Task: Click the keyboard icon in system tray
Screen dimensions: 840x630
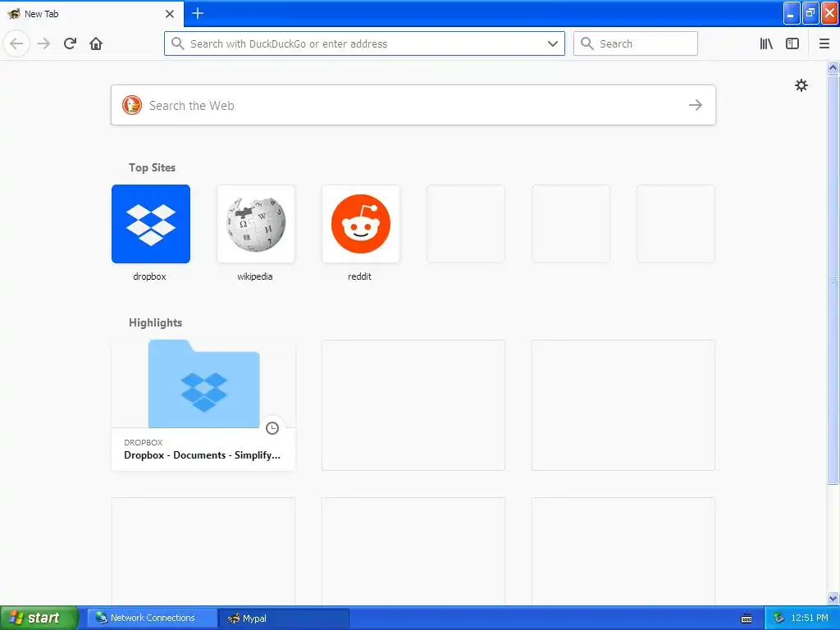Action: tap(746, 619)
